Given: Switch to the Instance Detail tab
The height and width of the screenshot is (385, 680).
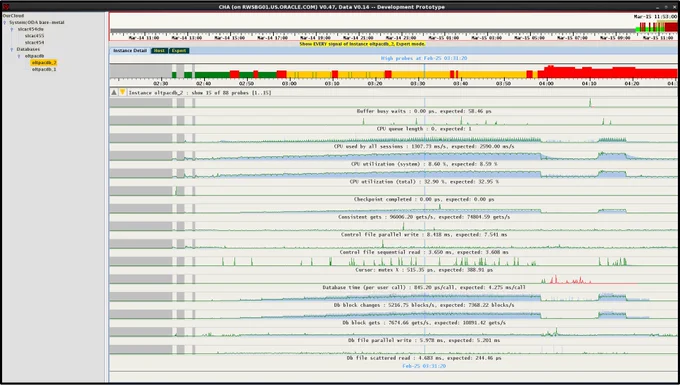Looking at the screenshot, I should [x=130, y=51].
